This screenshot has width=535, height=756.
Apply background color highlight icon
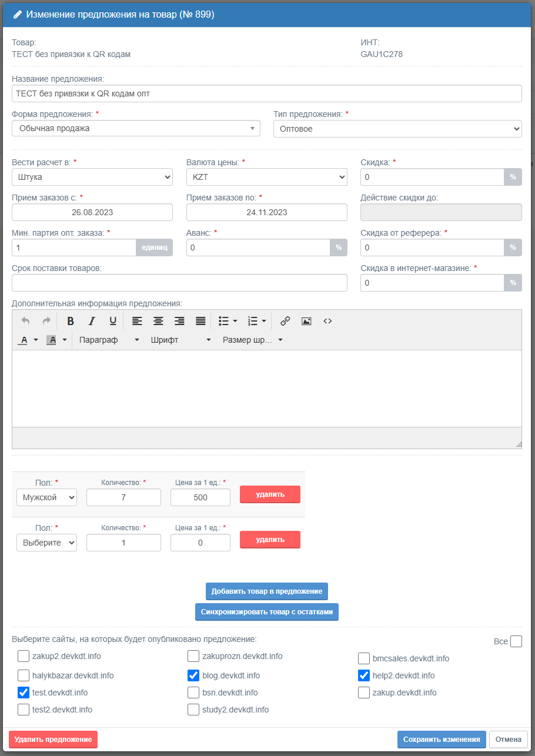[x=52, y=340]
